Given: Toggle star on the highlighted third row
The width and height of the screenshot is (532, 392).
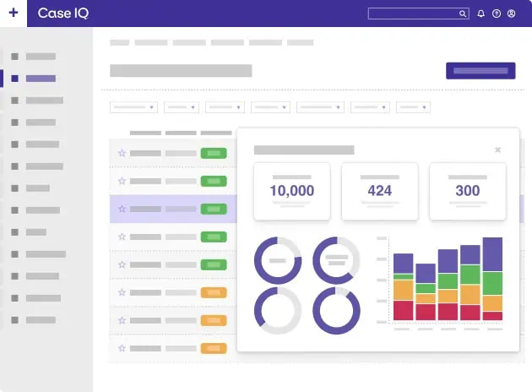Looking at the screenshot, I should [122, 209].
